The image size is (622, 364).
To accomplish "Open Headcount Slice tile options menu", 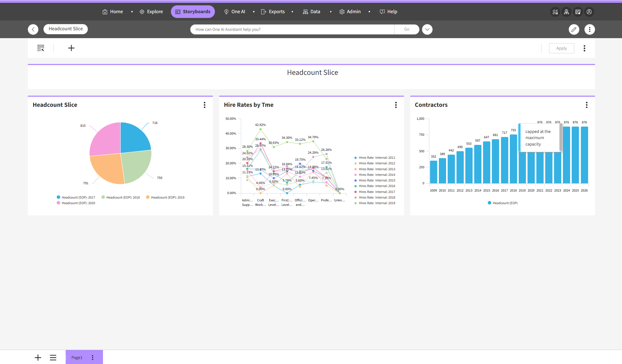I will click(205, 105).
